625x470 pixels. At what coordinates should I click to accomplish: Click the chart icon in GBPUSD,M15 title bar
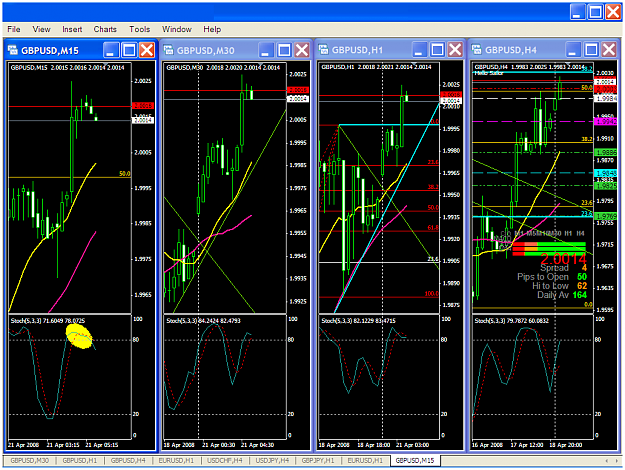(x=13, y=50)
